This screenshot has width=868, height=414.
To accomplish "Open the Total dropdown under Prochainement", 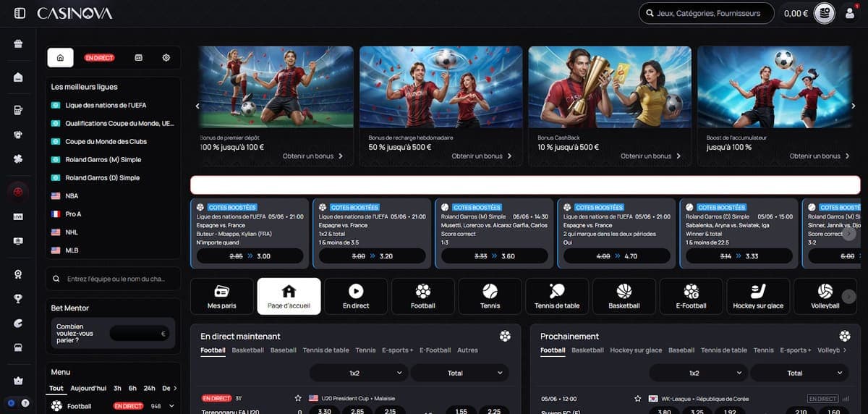I will (x=799, y=373).
